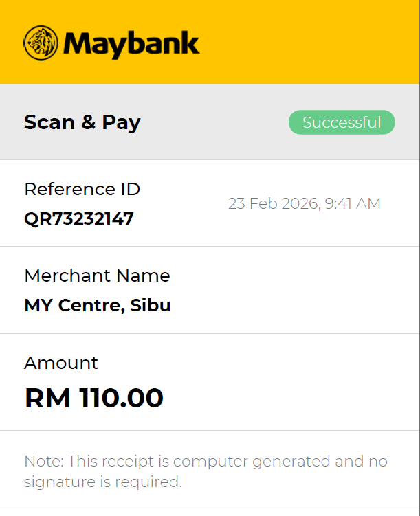
Task: Click the 'signature is required' text line
Action: click(x=103, y=482)
